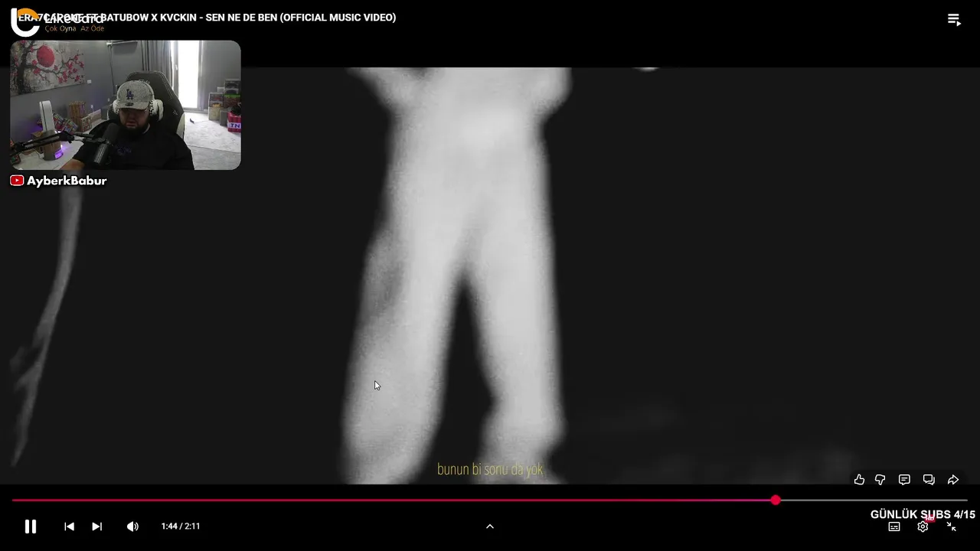Click the YouTube icon beside AyberkBabur
This screenshot has height=551, width=980.
click(17, 181)
